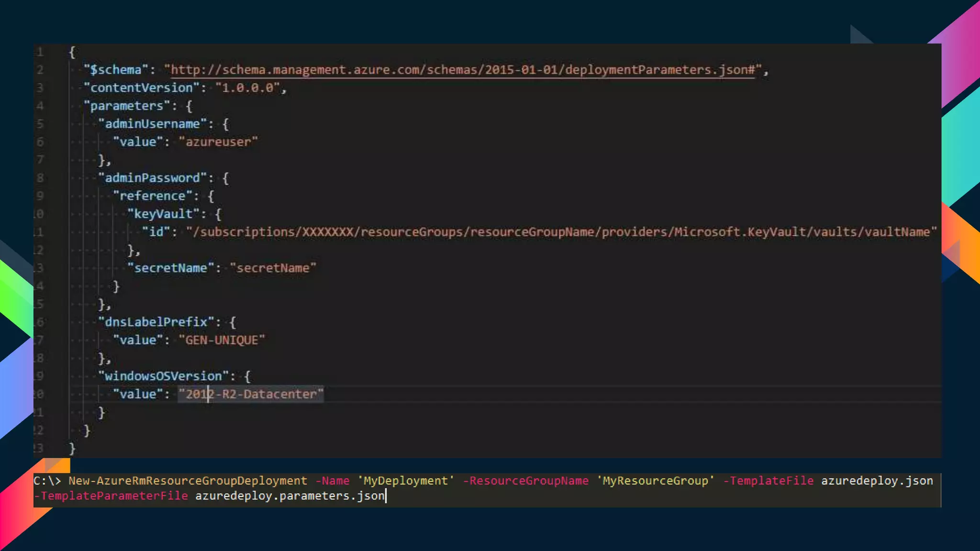Click the "2012-R2-Datacenter" highlighted value

tap(251, 394)
